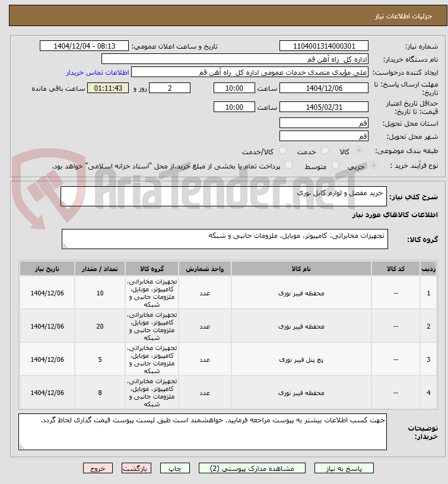Toggle the اسناد خزانه اسلامی payment checkbox
This screenshot has height=484, width=448.
coord(289,165)
